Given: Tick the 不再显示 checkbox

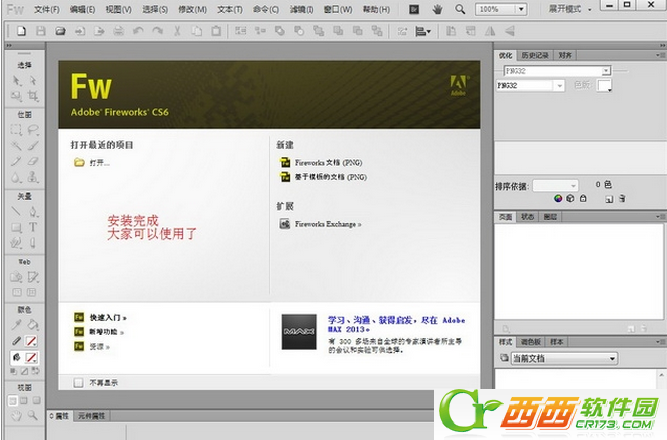Looking at the screenshot, I should (x=78, y=383).
